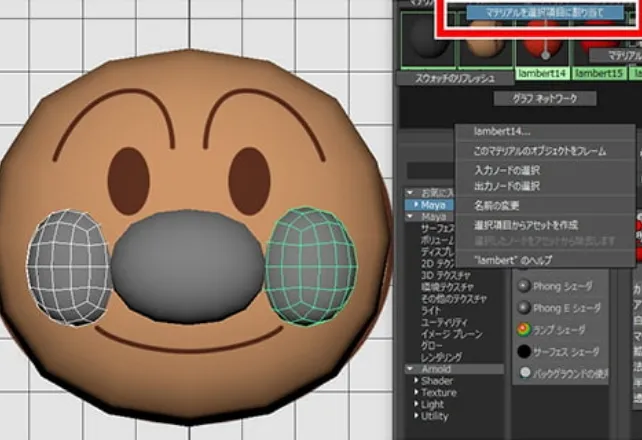
Task: Collapse the お気に入り favorites section
Action: pyautogui.click(x=410, y=192)
